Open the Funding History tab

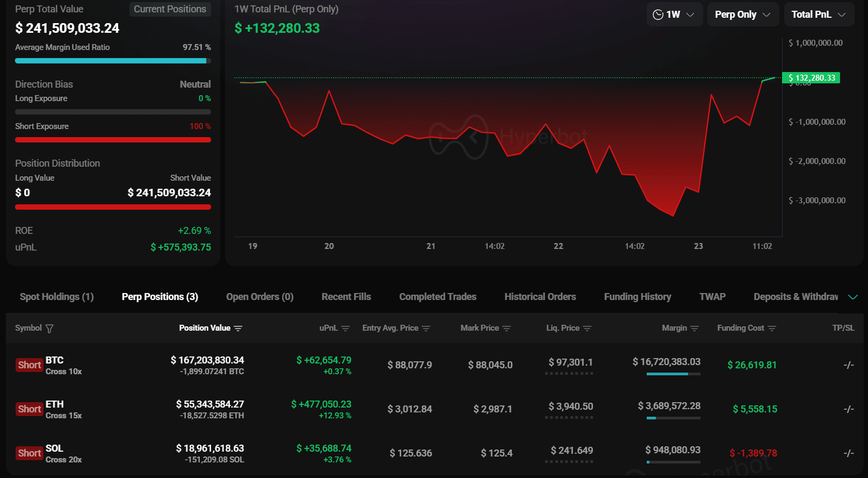pos(638,297)
